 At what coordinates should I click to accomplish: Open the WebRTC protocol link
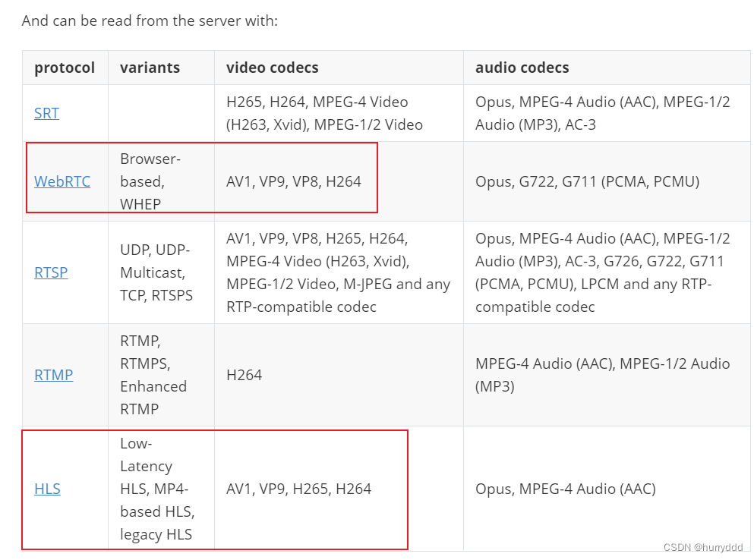(x=62, y=181)
